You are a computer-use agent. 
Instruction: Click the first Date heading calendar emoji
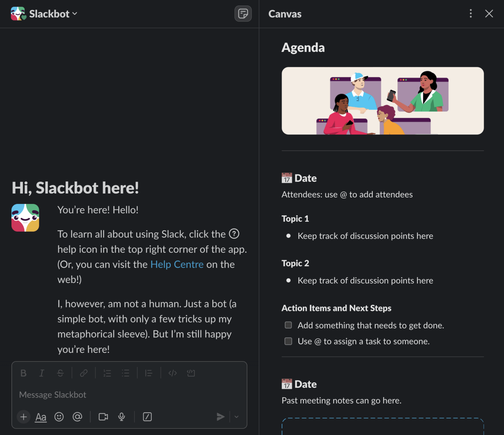pos(287,178)
